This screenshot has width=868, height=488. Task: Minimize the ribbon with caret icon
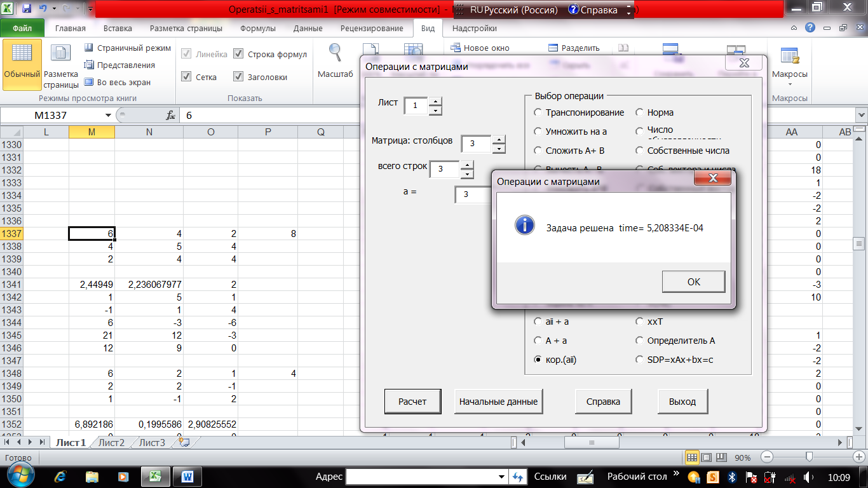[x=795, y=29]
